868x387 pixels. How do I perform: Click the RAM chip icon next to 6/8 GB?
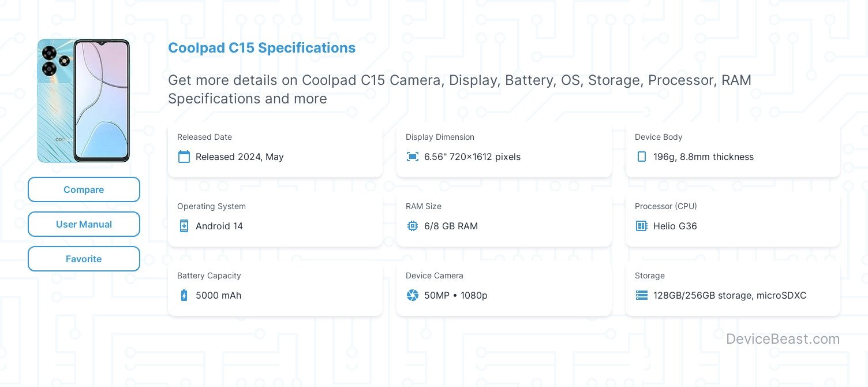[x=413, y=226]
